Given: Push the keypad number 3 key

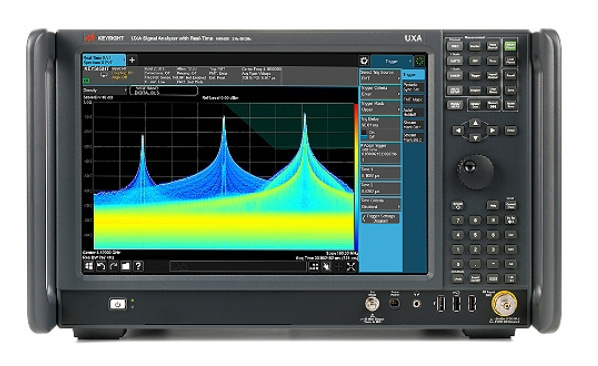Looking at the screenshot, I should click(493, 249).
